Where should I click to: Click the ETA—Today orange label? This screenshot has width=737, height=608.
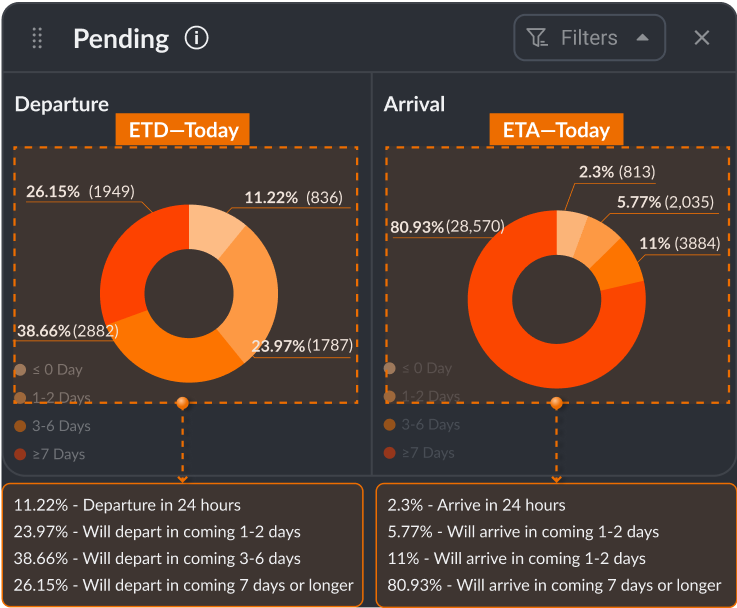coord(556,130)
